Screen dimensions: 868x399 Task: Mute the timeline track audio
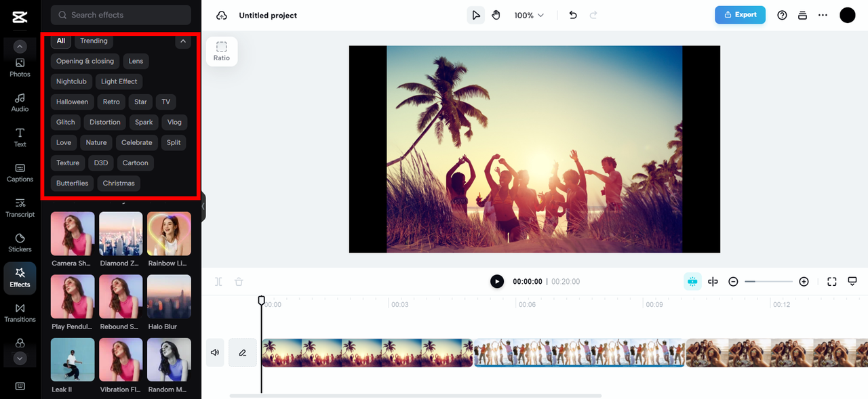coord(215,352)
